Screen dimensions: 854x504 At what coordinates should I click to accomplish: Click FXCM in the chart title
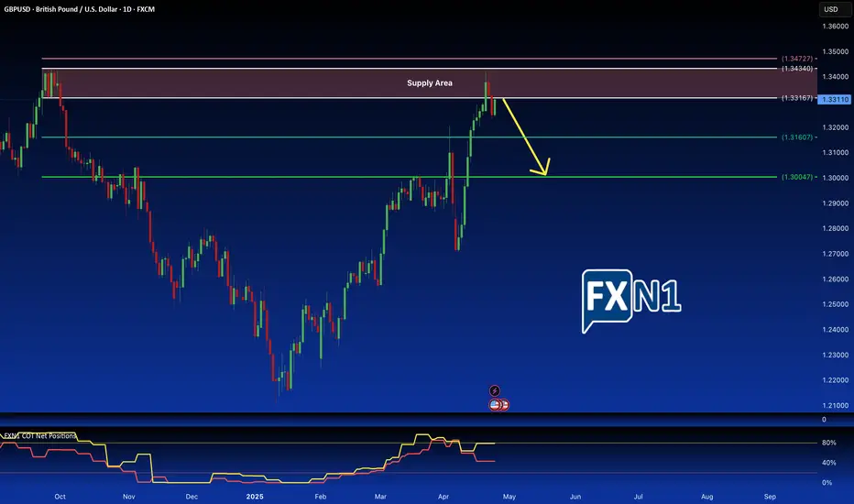146,9
